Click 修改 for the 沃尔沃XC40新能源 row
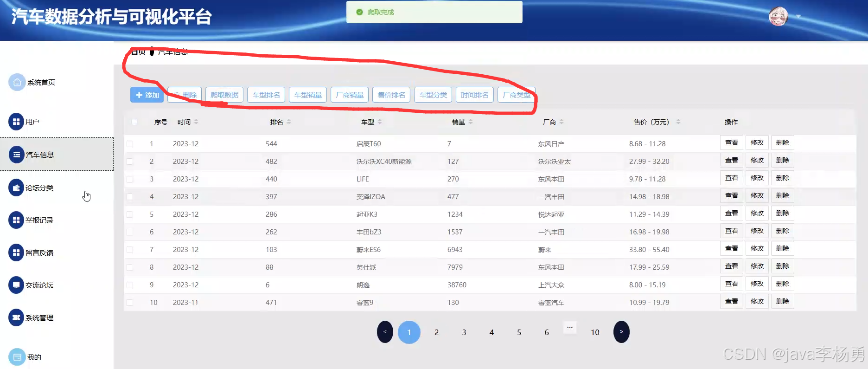Screen dimensions: 868x369 tap(757, 160)
